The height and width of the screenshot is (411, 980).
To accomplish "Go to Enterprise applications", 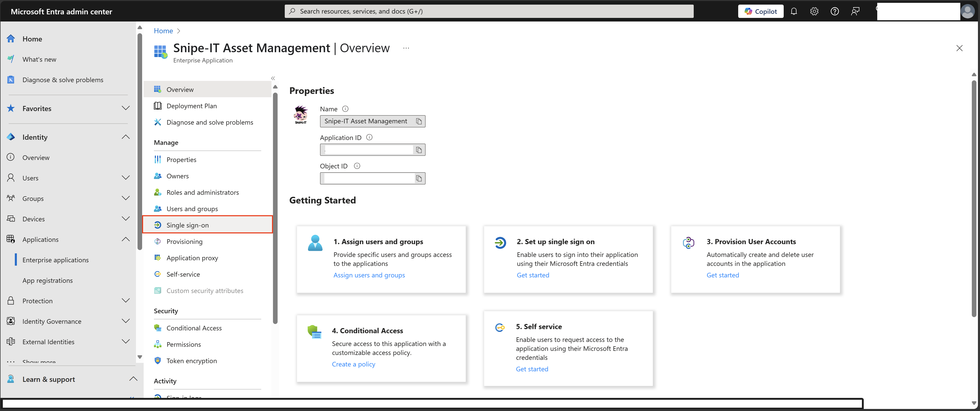I will click(x=55, y=260).
